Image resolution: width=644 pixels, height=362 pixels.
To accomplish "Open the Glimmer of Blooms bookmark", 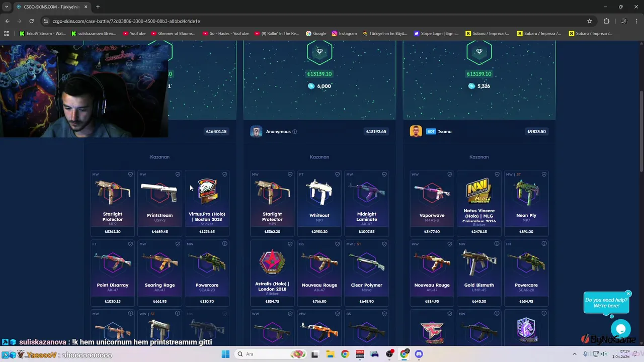I will pos(173,34).
